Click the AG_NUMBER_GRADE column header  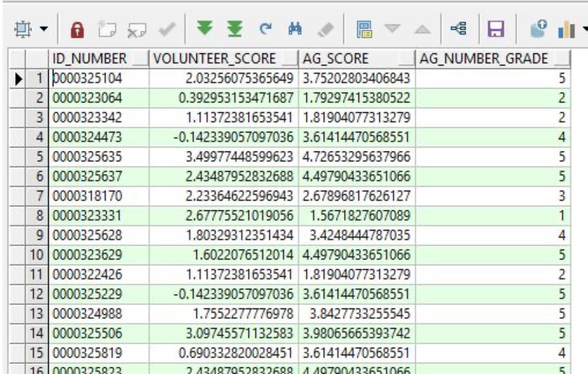point(493,59)
